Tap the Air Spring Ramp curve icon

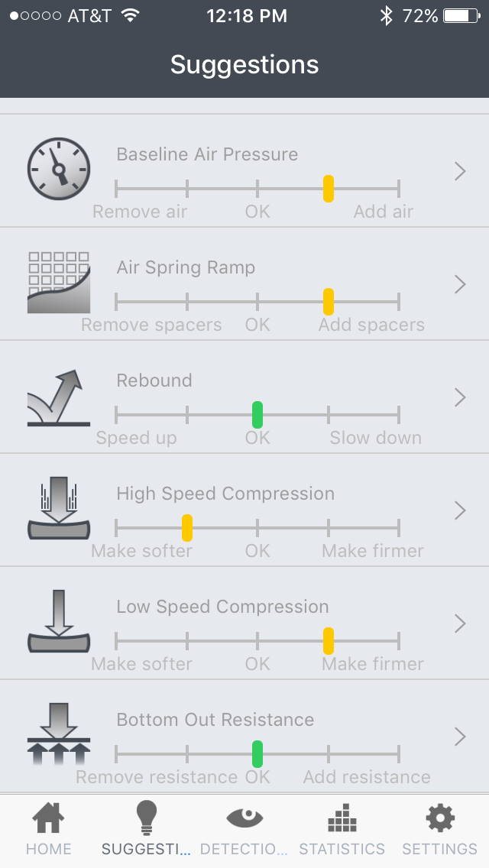[59, 283]
